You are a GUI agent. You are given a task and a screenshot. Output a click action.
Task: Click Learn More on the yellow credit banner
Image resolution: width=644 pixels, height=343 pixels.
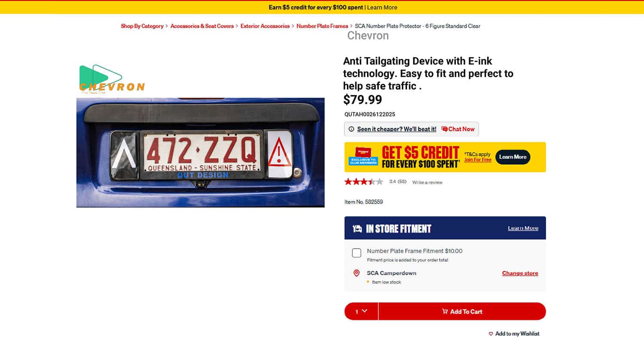[x=513, y=157]
